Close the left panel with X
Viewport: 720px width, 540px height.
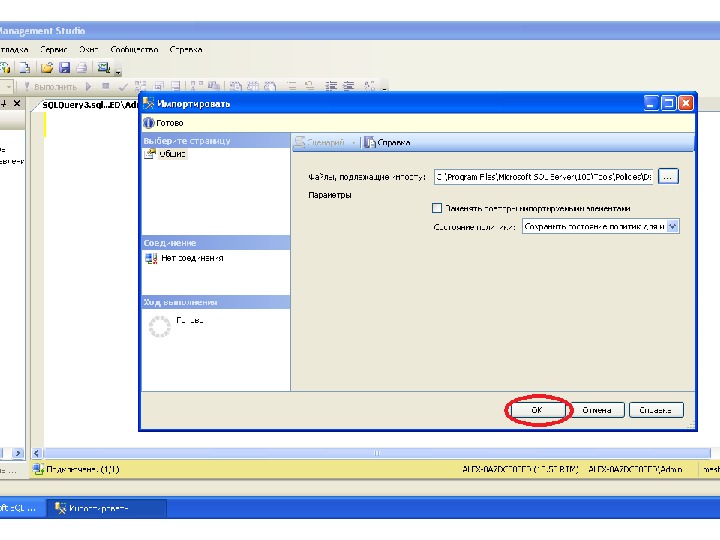(x=17, y=104)
